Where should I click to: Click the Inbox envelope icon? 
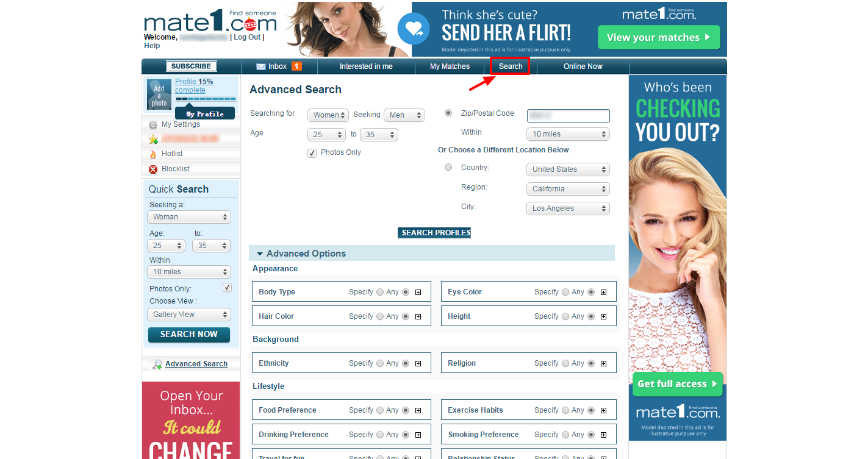click(x=260, y=66)
